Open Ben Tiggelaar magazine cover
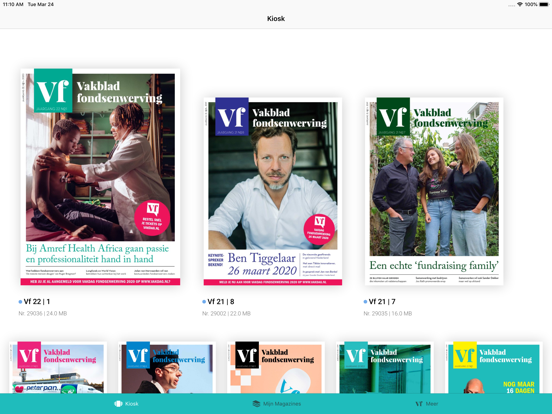This screenshot has width=552, height=414. (273, 192)
